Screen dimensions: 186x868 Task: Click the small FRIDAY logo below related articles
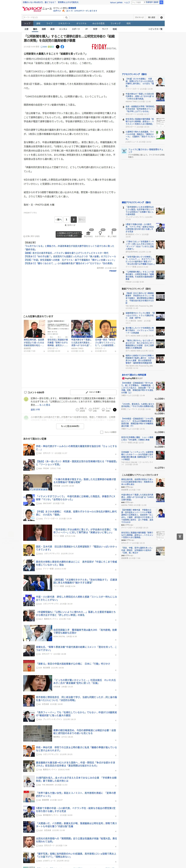[113, 271]
